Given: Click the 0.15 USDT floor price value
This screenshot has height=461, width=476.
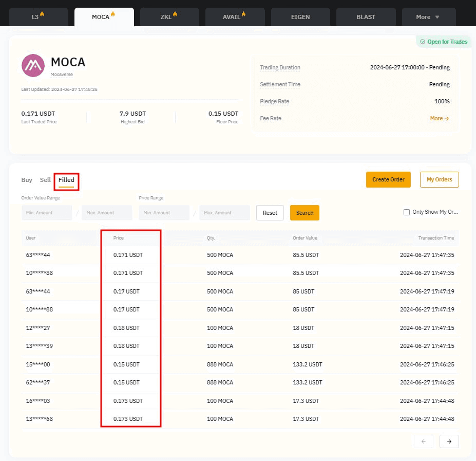Looking at the screenshot, I should [223, 114].
